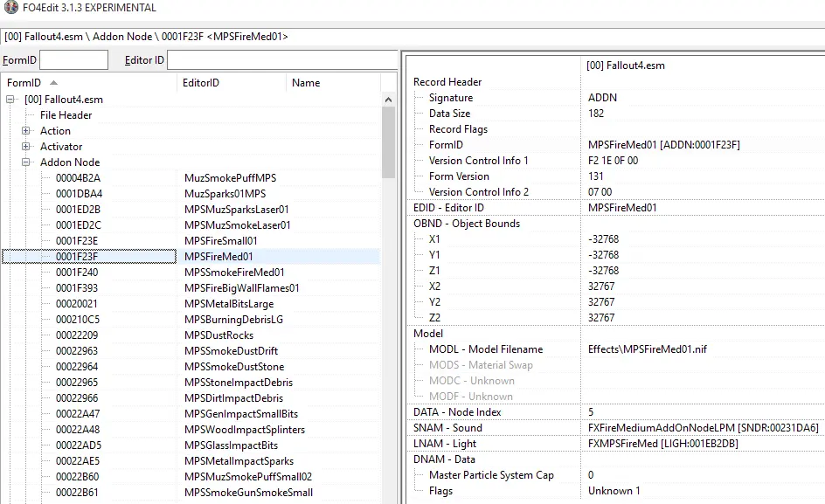The width and height of the screenshot is (825, 504).
Task: Select the Form Version value 131
Action: pyautogui.click(x=596, y=176)
